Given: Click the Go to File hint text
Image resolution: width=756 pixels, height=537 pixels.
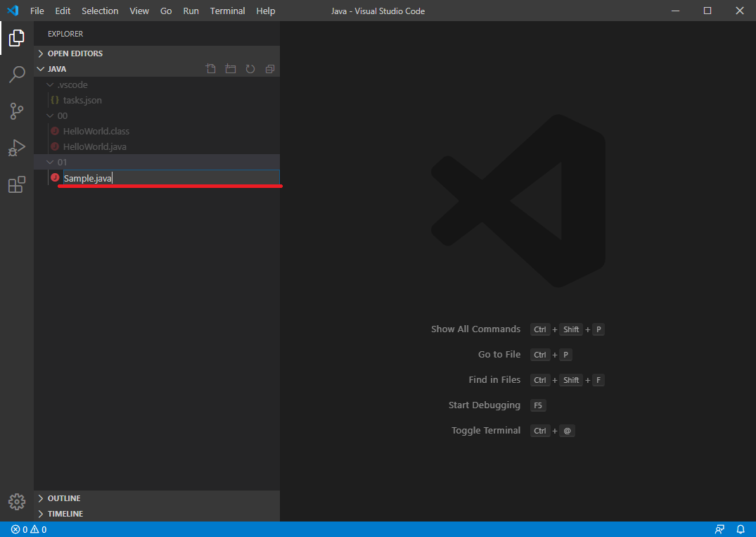Looking at the screenshot, I should coord(499,355).
